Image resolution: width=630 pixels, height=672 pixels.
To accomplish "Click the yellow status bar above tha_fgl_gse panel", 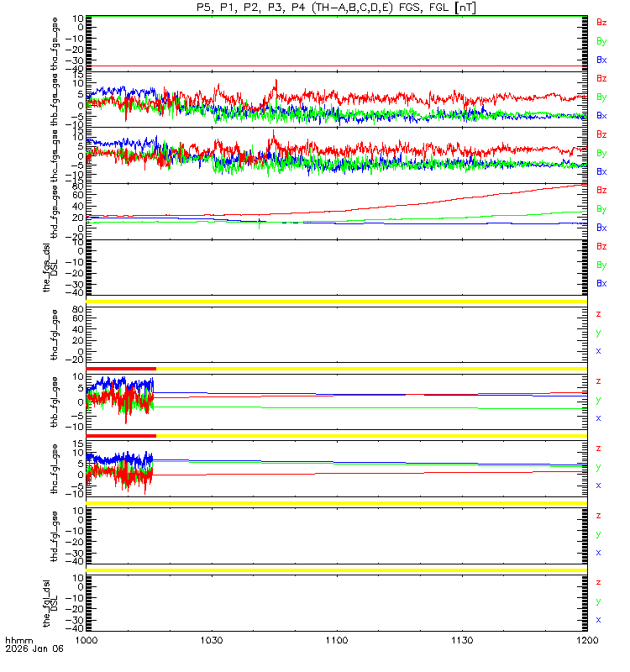I will [x=337, y=302].
